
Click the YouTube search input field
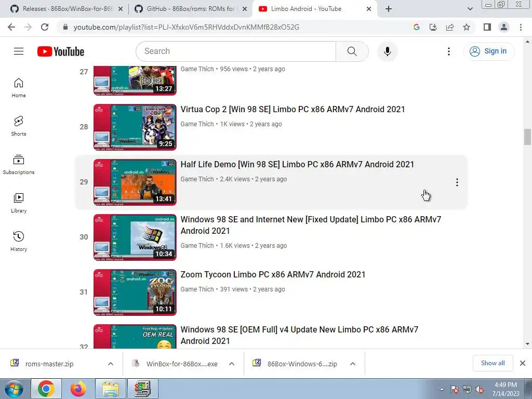[x=236, y=51]
